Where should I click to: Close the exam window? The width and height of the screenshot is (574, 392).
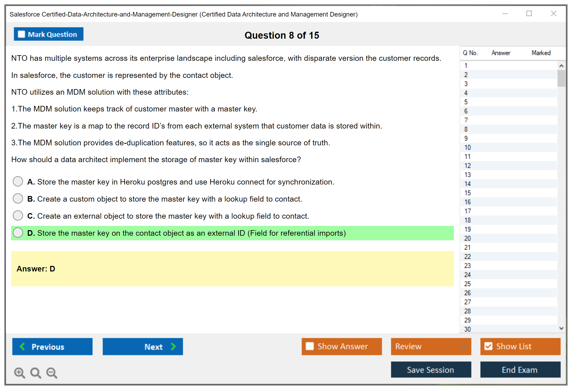[553, 14]
